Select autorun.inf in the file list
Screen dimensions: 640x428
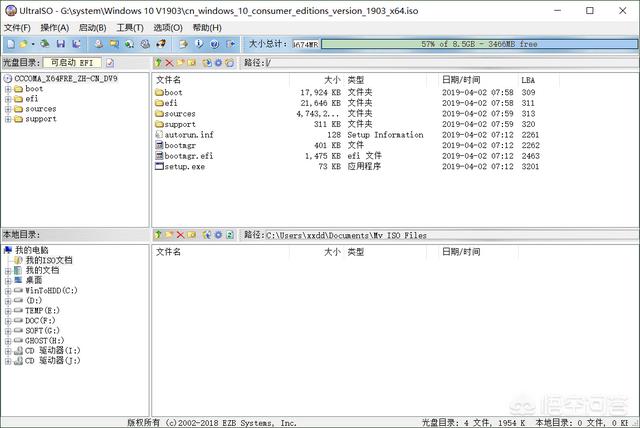click(x=184, y=135)
